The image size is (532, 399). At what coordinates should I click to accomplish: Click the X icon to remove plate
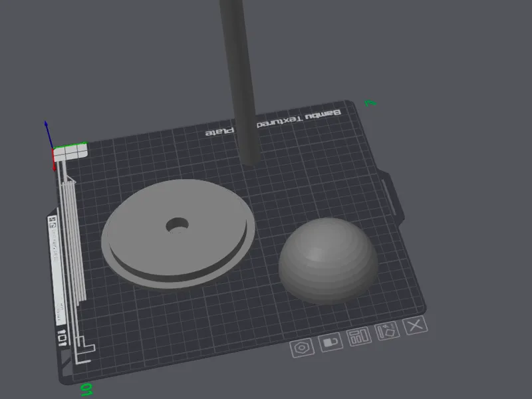click(x=415, y=325)
